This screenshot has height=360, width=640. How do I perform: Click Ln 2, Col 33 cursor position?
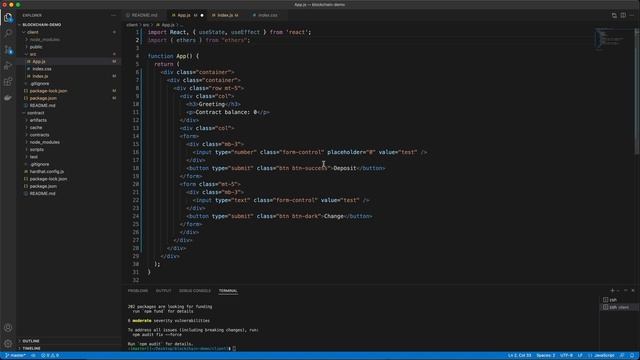click(x=520, y=356)
